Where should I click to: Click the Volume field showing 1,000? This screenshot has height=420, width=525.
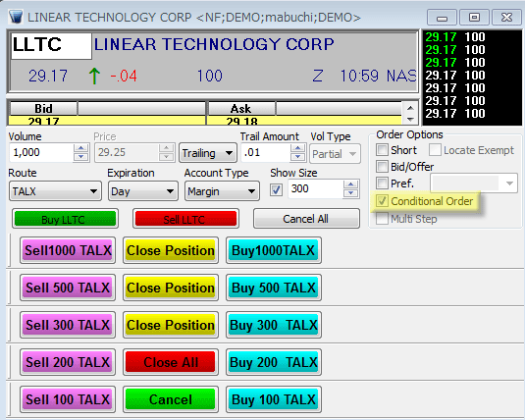[41, 153]
